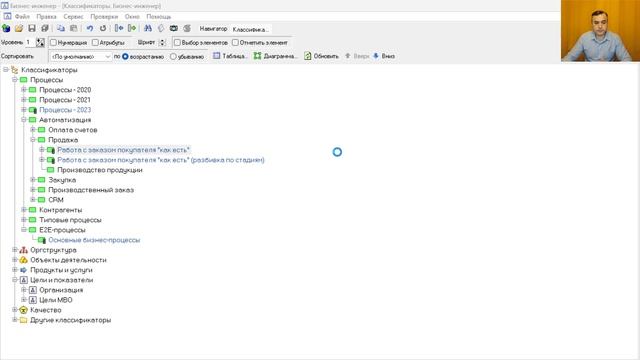Screen dimensions: 640x360
Task: Select the Цели МВО tree row
Action: (56, 300)
